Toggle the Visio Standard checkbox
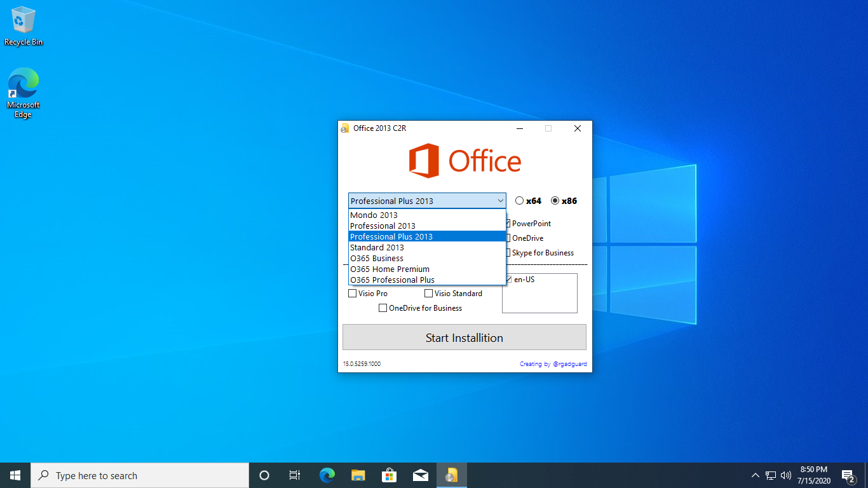 click(429, 294)
